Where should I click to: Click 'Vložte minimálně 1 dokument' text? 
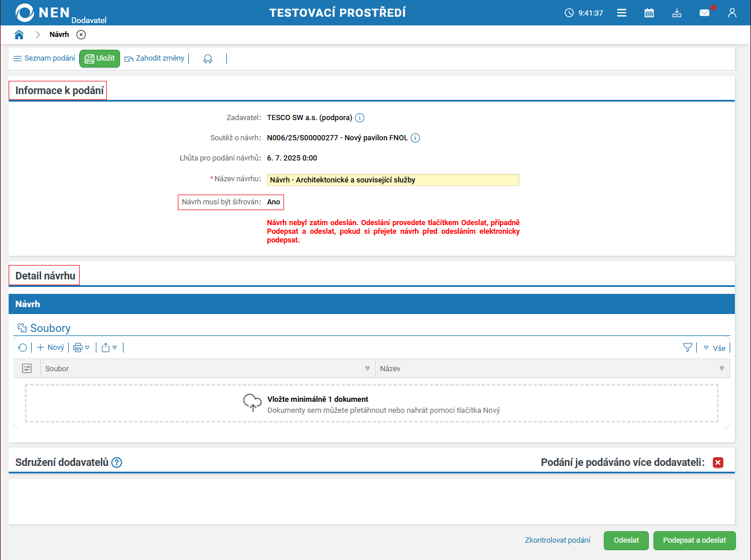point(318,400)
